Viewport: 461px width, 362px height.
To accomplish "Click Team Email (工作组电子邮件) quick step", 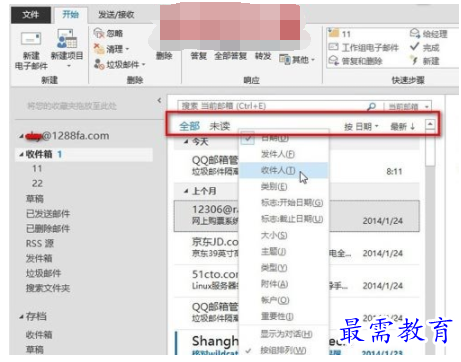I will coord(364,48).
